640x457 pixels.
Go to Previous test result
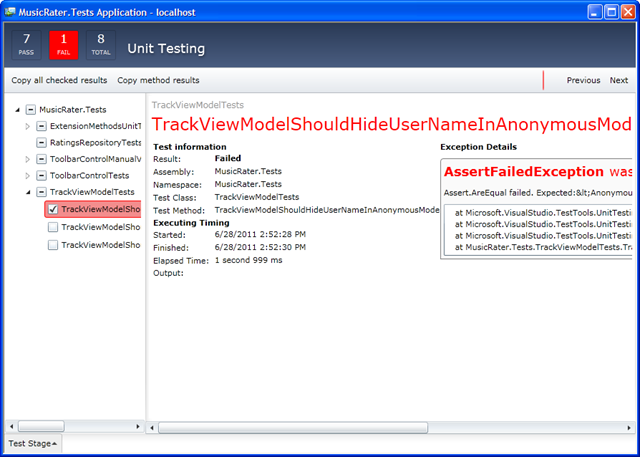point(583,80)
